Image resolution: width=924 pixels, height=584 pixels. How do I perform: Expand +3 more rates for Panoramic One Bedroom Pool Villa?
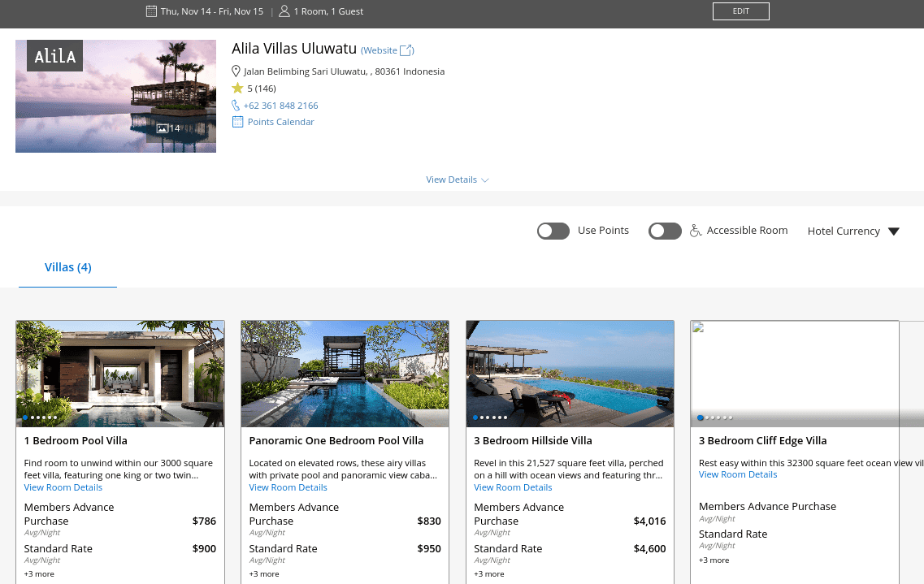(264, 574)
